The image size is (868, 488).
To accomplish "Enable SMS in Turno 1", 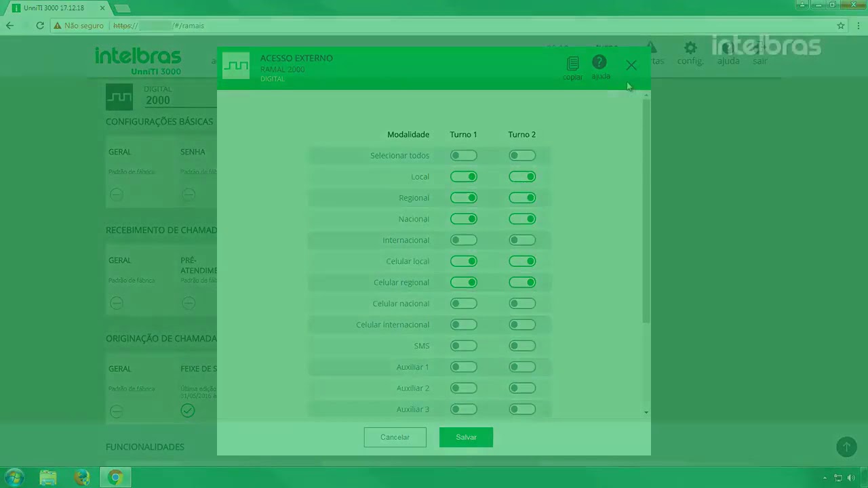I will coord(464,346).
